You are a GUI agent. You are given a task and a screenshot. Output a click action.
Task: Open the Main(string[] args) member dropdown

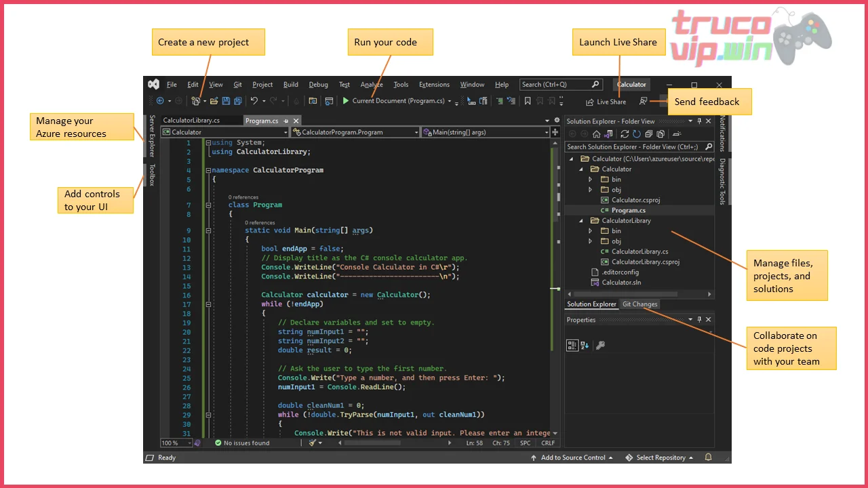[546, 132]
